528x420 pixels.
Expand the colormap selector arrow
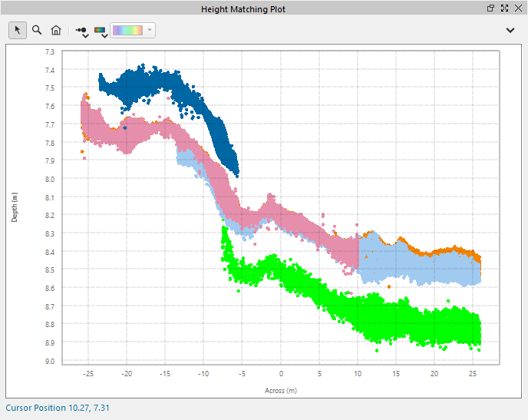pos(150,30)
